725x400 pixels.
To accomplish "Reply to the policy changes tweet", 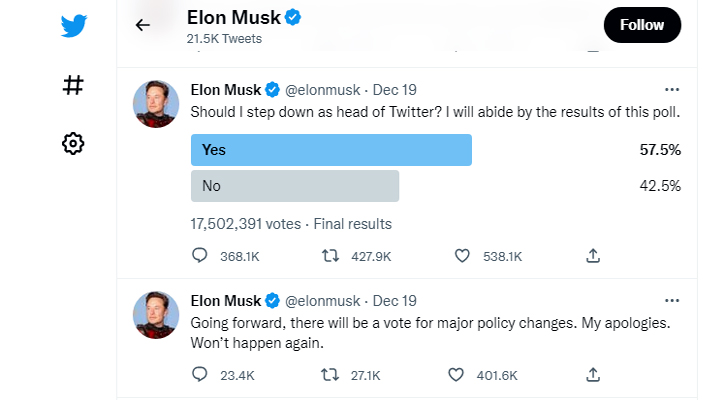I will coord(200,374).
